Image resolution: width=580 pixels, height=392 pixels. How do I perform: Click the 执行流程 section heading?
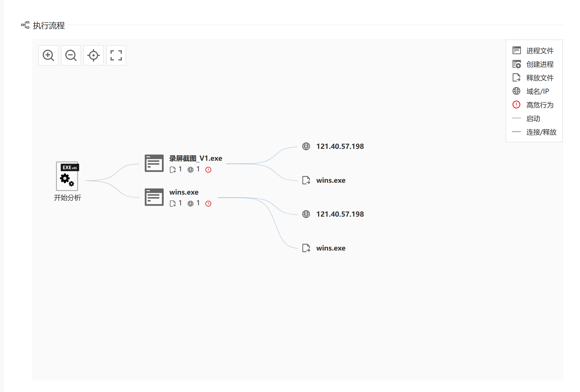49,25
